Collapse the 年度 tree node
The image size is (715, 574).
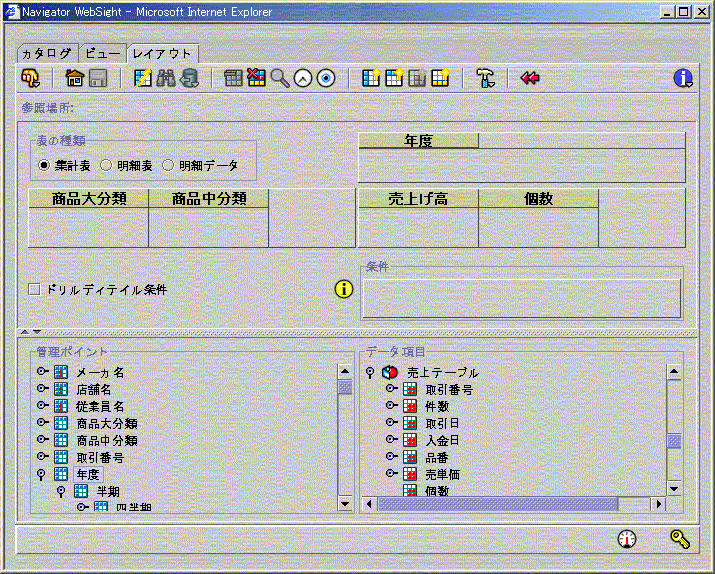pos(42,474)
